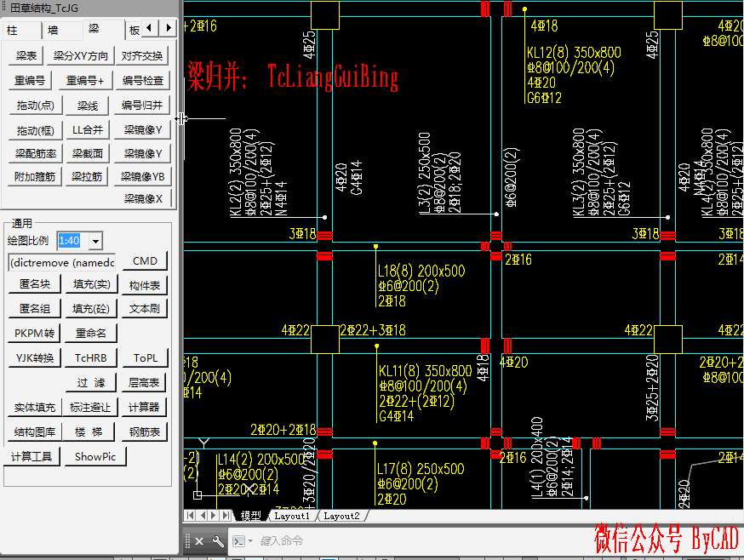Run the 编号归并 command

pos(142,106)
